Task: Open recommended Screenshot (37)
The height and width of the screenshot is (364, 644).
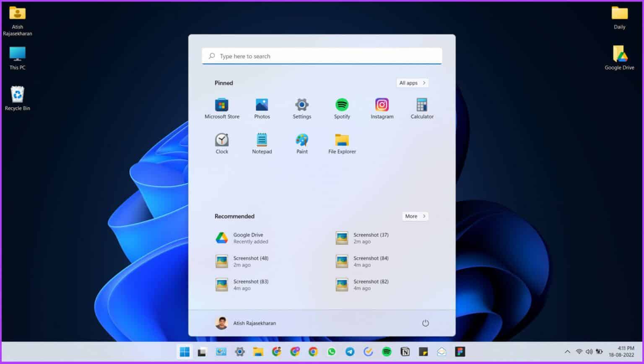Action: point(363,238)
